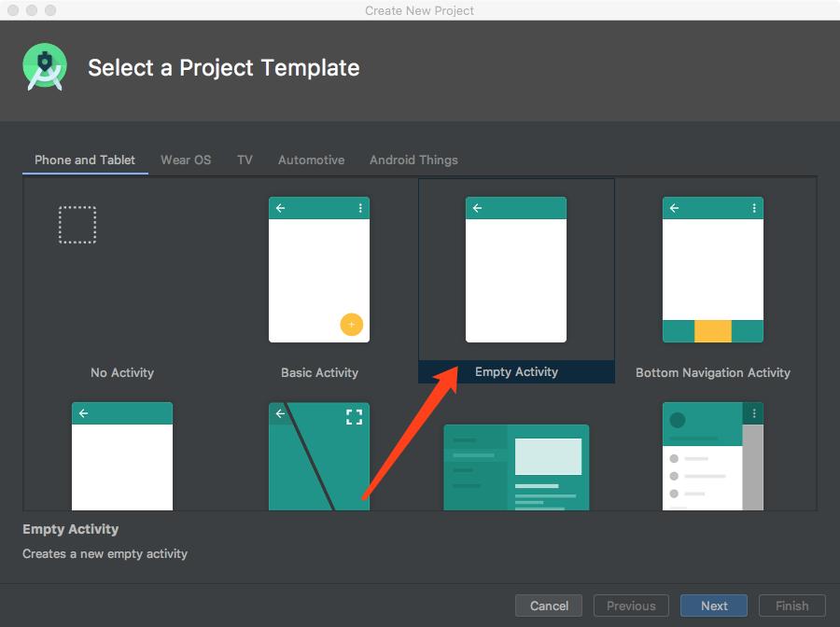This screenshot has height=627, width=840.
Task: Cancel project creation
Action: tap(549, 606)
